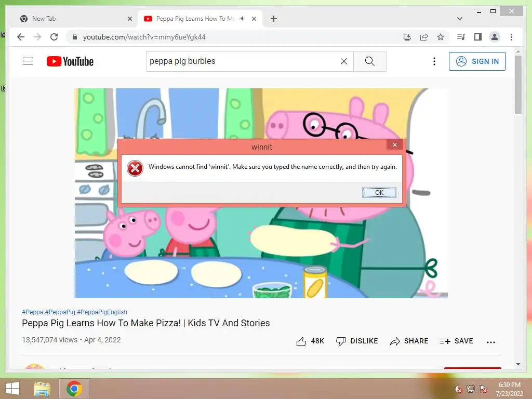Click SAVE to add to playlist
The height and width of the screenshot is (399, 532).
(x=456, y=341)
